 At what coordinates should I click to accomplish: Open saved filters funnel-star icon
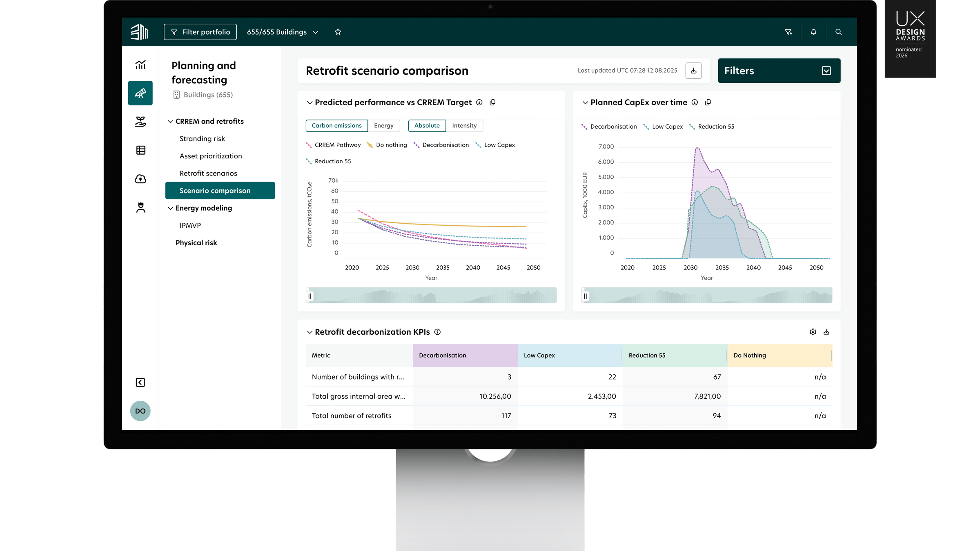click(x=788, y=32)
